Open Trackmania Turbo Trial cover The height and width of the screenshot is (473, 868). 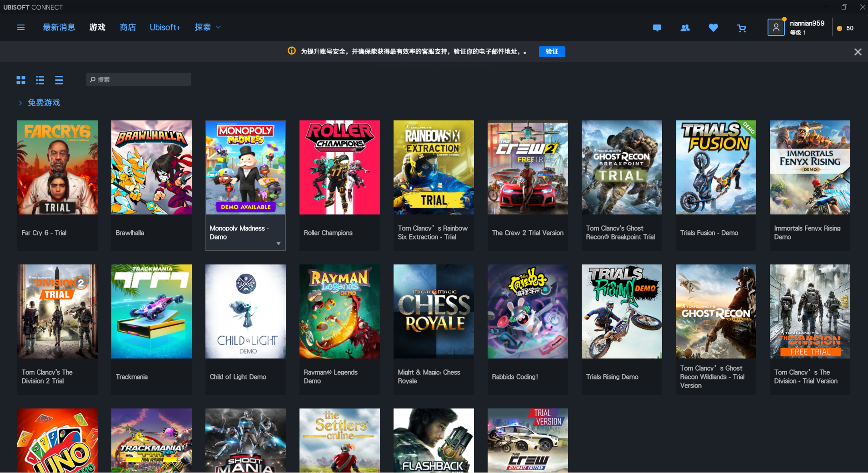[151, 440]
